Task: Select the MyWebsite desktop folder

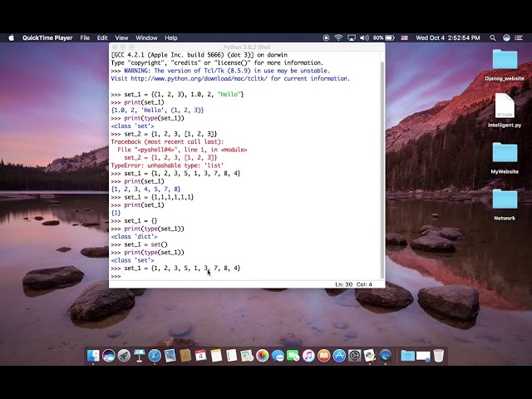Action: click(505, 158)
